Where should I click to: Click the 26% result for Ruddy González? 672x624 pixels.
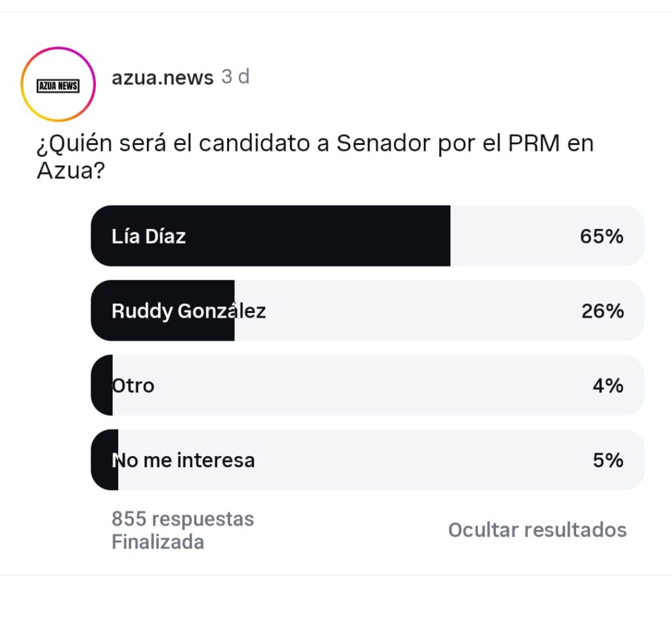coord(602,311)
